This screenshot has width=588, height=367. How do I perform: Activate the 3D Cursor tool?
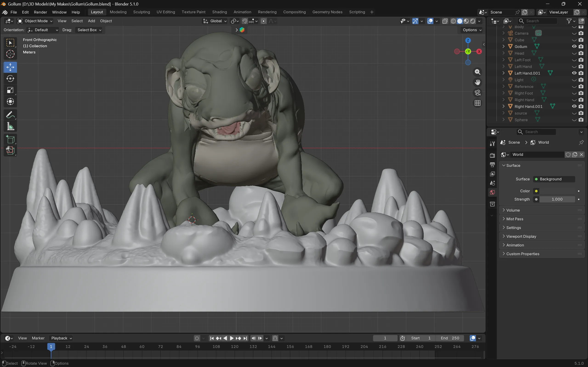pos(10,54)
